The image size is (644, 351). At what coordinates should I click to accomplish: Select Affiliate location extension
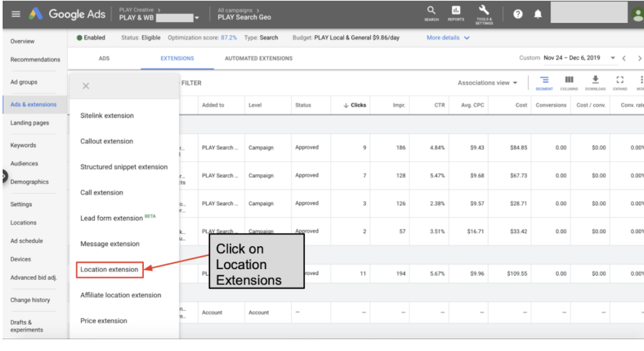pos(120,295)
